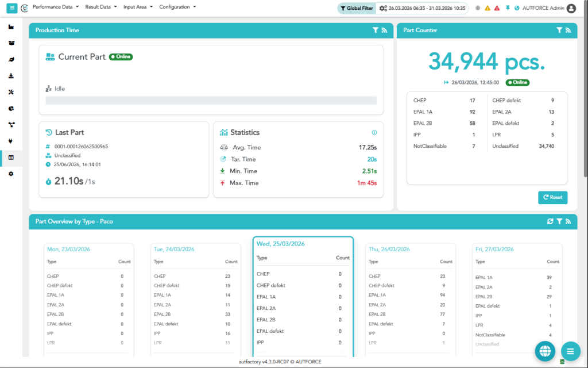Screen dimensions: 588x368
Task: Click the 26/03/2026, 12:45:00 counter start time
Action: pos(475,82)
